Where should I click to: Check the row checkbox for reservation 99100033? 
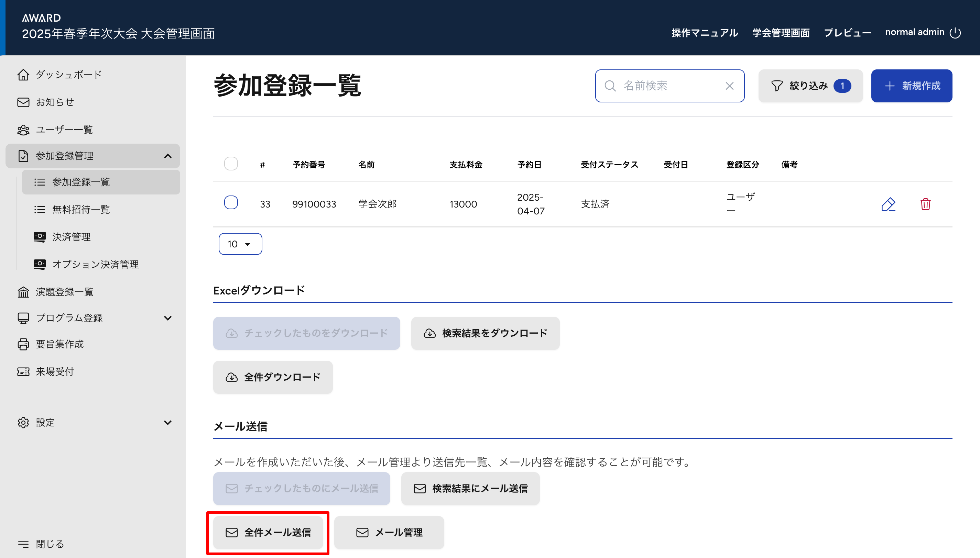coord(231,202)
